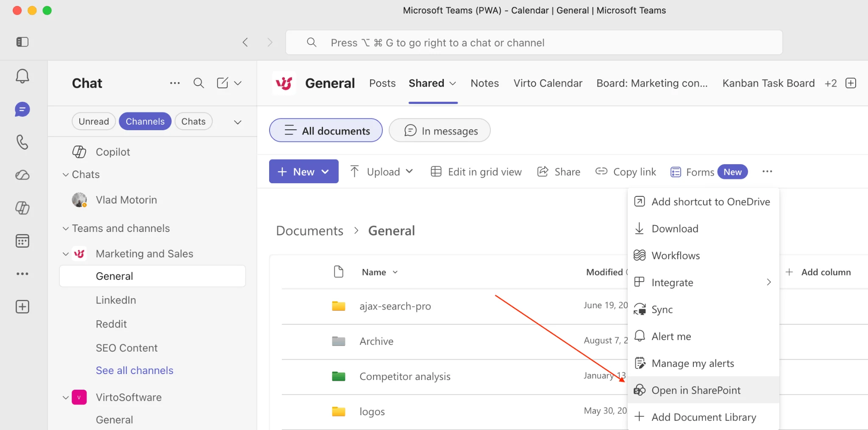Screen dimensions: 868x430
Task: Click the ajax-search-pro folder icon
Action: click(338, 306)
